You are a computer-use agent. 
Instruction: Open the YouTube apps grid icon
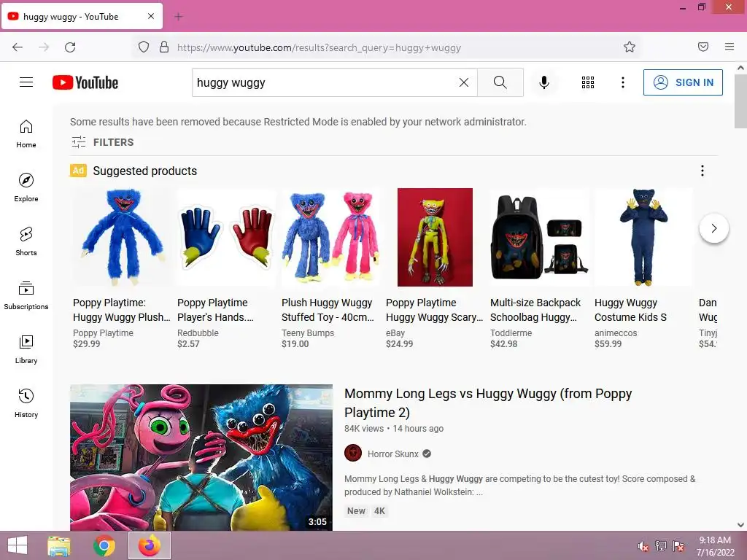(588, 82)
